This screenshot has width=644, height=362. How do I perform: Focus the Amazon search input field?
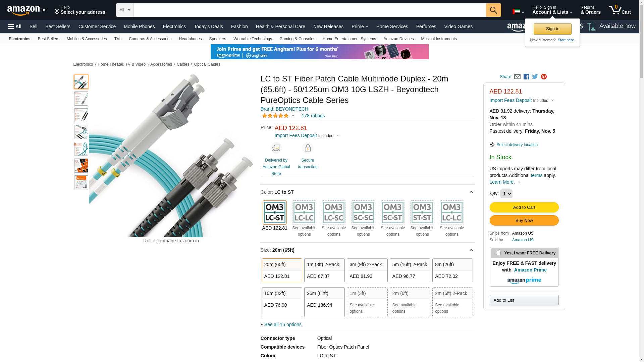(x=310, y=10)
